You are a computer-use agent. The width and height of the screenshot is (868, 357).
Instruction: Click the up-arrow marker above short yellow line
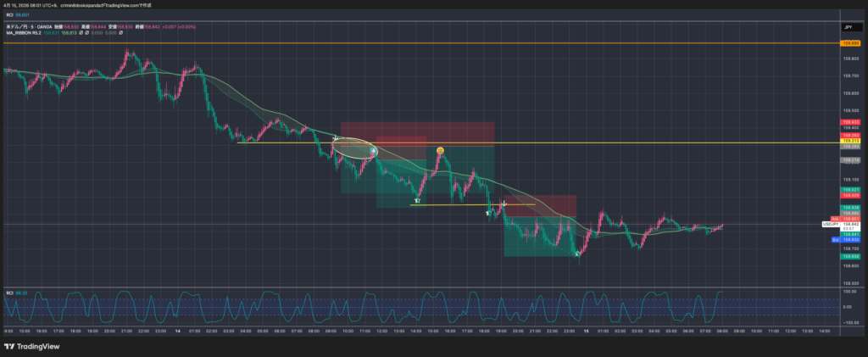[417, 200]
